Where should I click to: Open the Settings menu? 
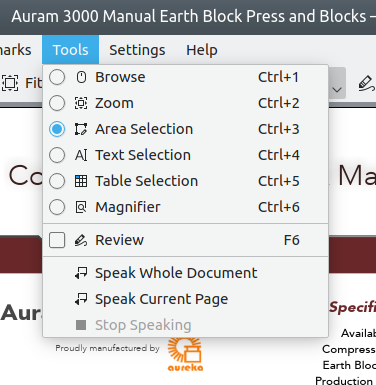click(137, 50)
